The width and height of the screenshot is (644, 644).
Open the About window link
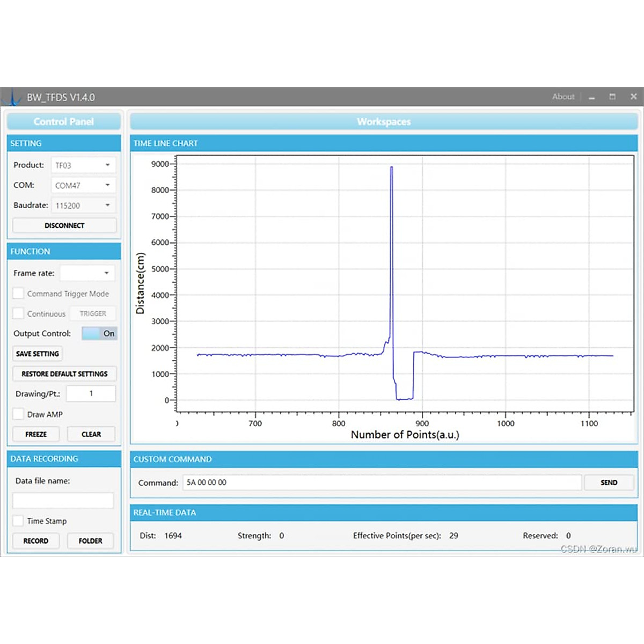(x=563, y=97)
